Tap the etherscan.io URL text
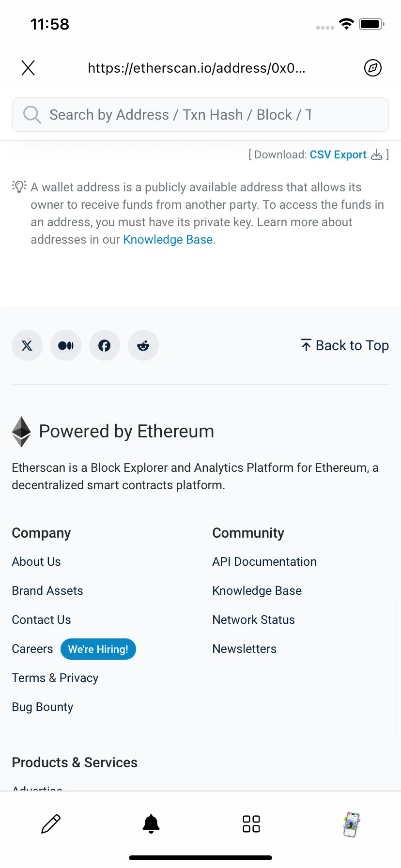 pos(197,68)
